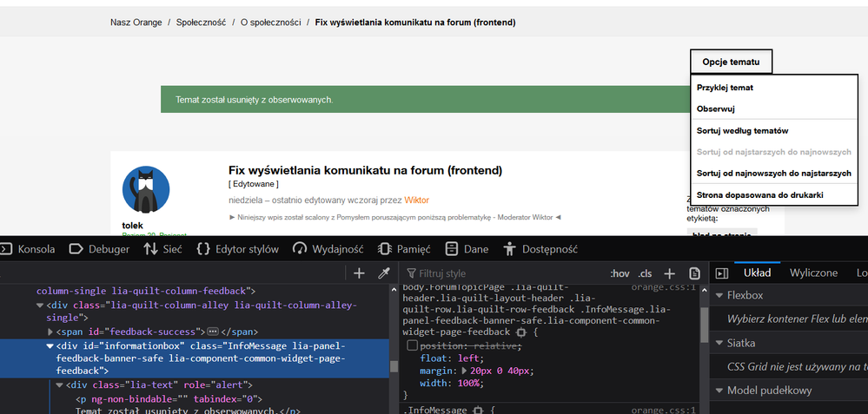
Task: Toggle the :hov pseudo-class panel
Action: click(620, 273)
